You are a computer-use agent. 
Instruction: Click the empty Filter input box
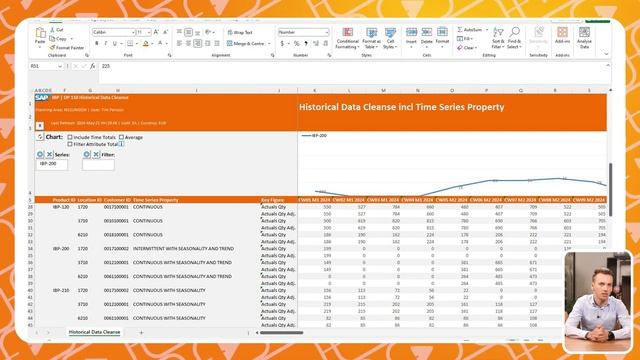click(x=98, y=164)
